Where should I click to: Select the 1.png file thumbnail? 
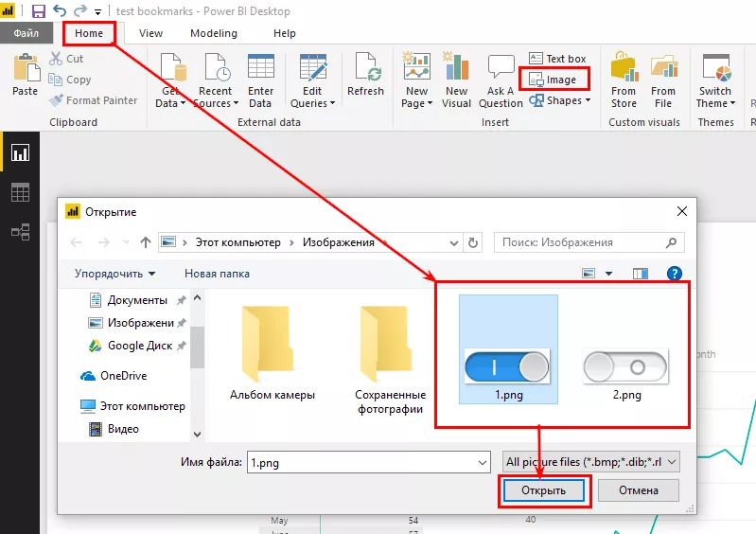(x=508, y=349)
